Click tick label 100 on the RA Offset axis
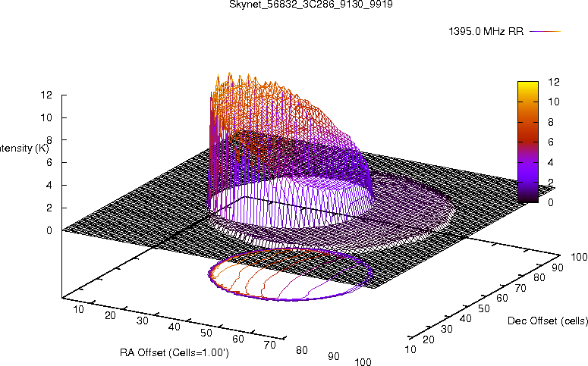Screen dimensions: 588x366 [363, 362]
